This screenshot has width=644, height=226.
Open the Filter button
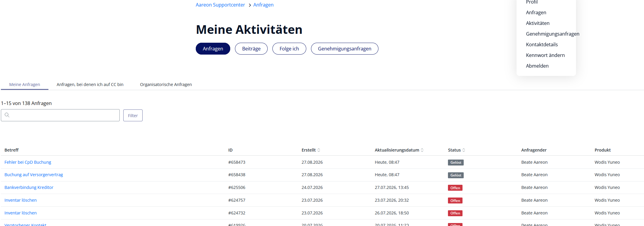pos(133,115)
